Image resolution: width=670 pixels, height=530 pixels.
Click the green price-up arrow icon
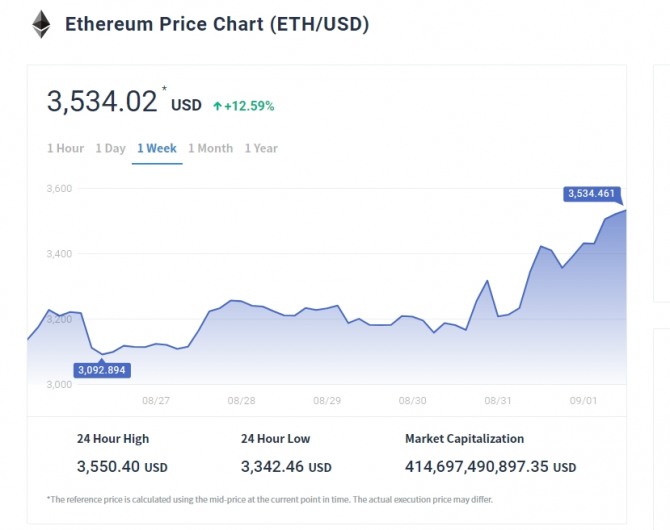click(217, 105)
